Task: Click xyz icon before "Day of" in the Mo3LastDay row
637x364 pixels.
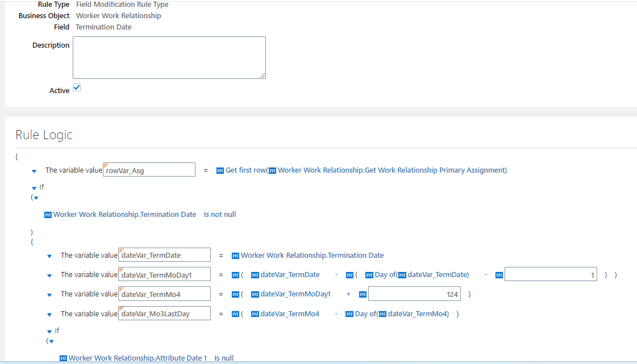Action: [348, 313]
